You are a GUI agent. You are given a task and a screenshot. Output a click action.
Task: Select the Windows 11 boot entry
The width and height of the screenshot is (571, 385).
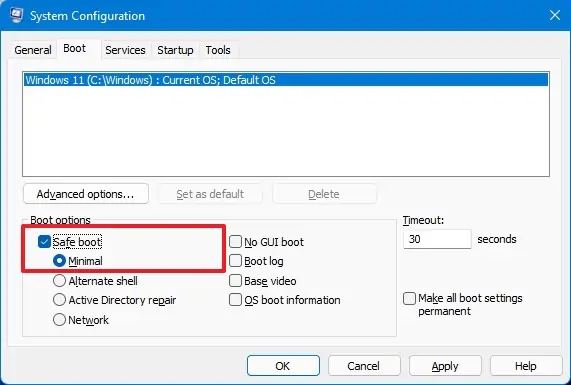click(286, 80)
